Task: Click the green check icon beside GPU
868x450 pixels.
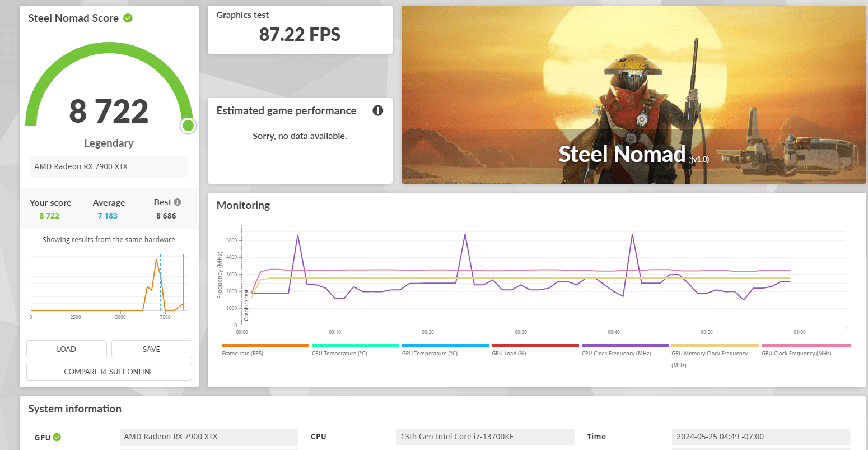Action: pyautogui.click(x=57, y=437)
